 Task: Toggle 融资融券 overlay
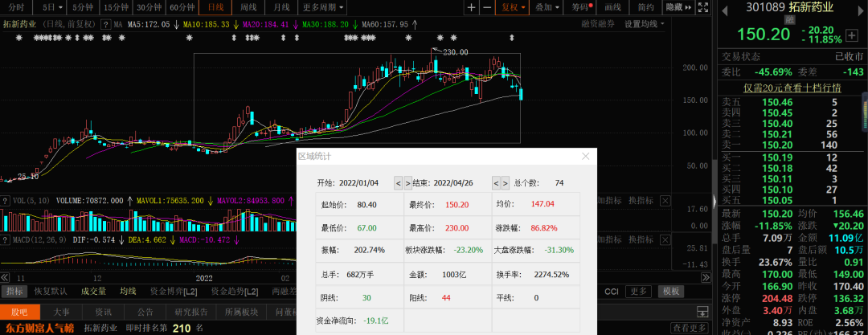598,24
